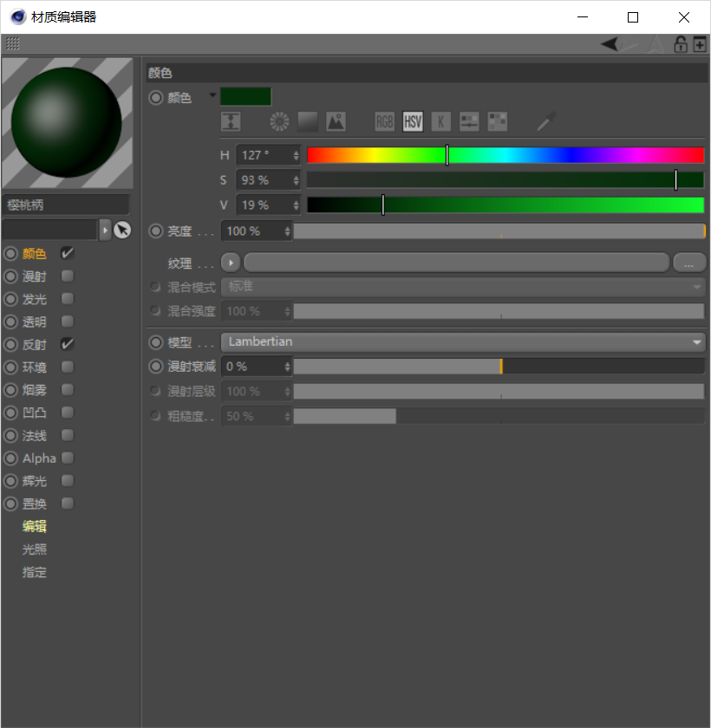Click the lock icon in top bar

[x=681, y=44]
